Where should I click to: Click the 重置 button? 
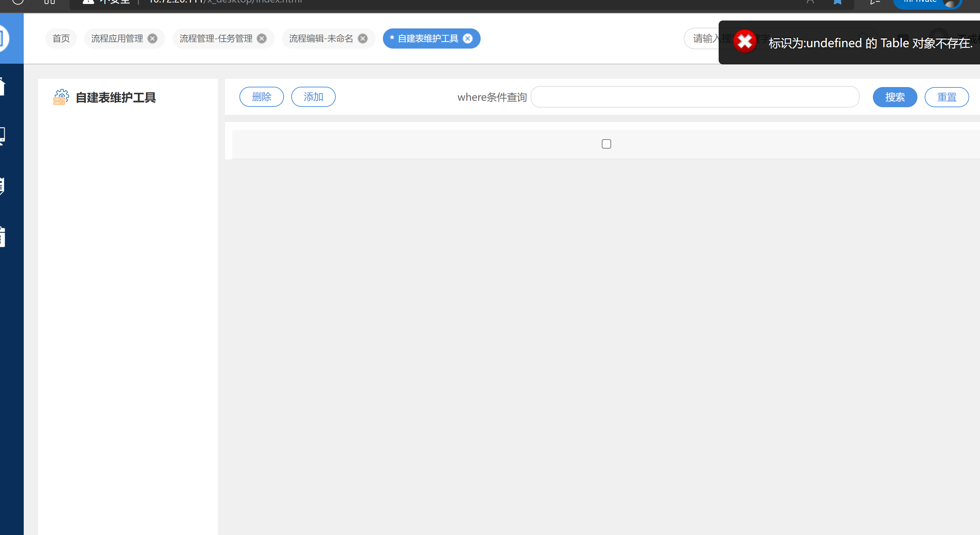[946, 97]
